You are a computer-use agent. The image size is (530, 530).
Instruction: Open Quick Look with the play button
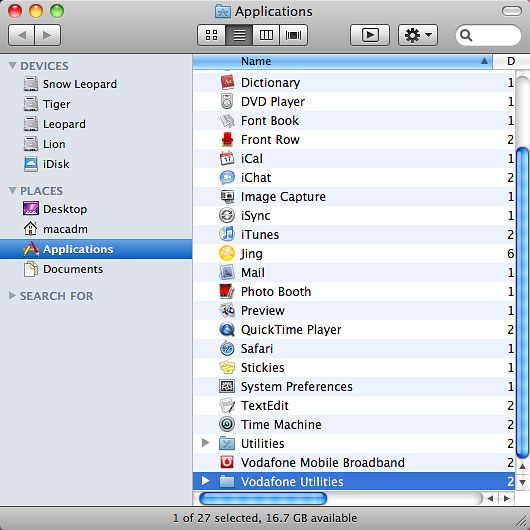point(370,35)
